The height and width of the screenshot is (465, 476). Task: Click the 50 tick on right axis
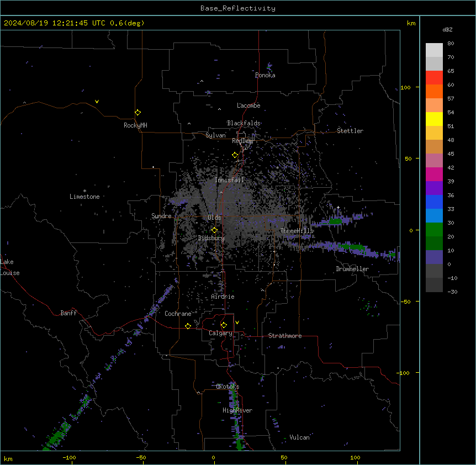click(408, 158)
